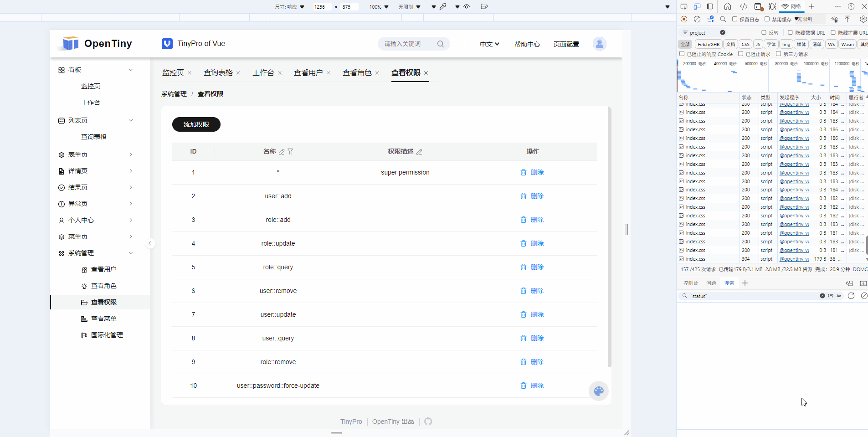Clear the network request log
This screenshot has width=868, height=437.
click(697, 19)
